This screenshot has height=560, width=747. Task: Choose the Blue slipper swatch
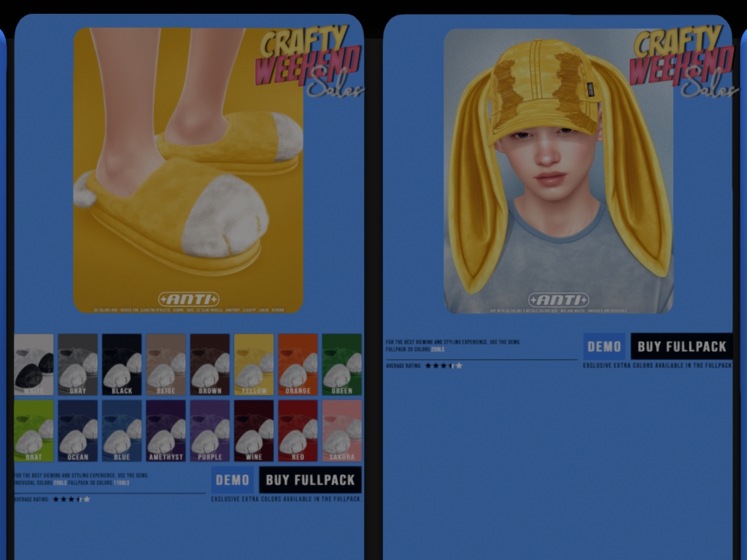point(122,430)
